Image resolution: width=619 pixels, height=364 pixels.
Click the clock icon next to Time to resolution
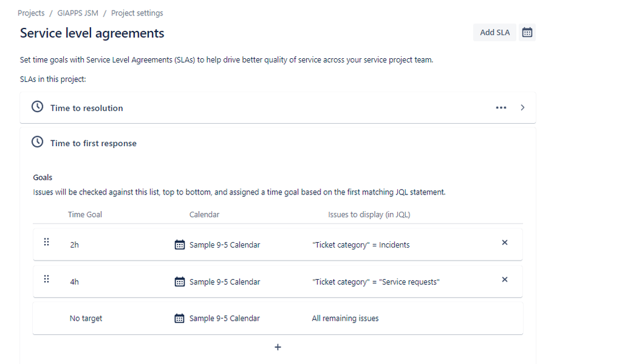[x=38, y=106]
